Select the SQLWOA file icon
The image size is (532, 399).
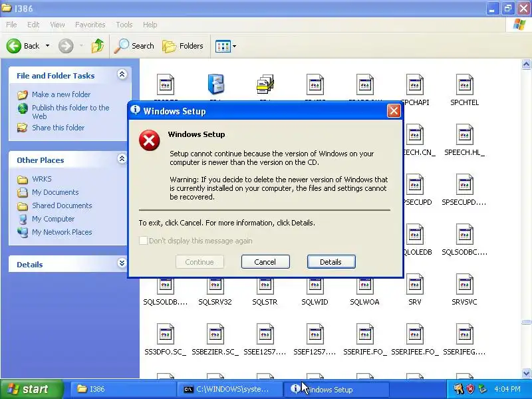tap(364, 287)
